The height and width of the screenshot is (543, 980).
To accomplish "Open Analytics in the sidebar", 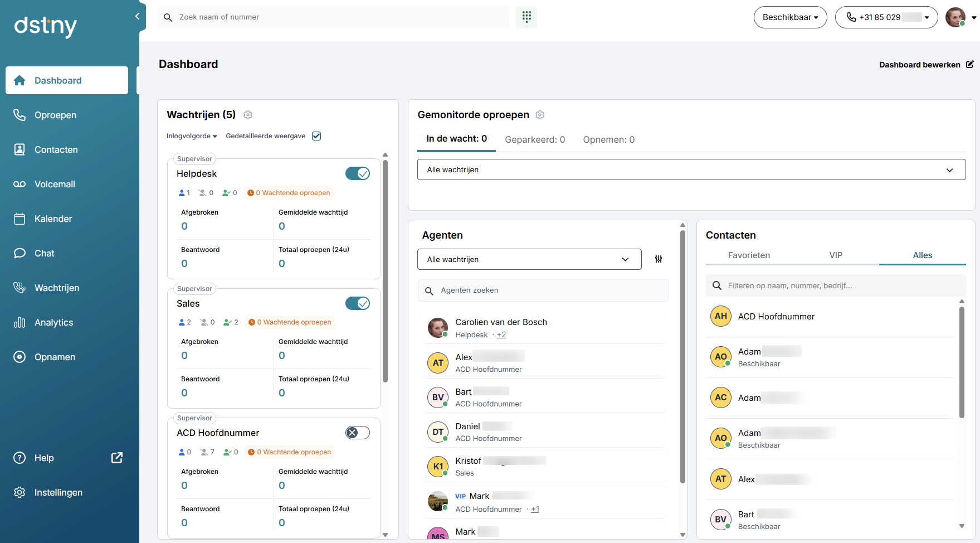I will [53, 322].
